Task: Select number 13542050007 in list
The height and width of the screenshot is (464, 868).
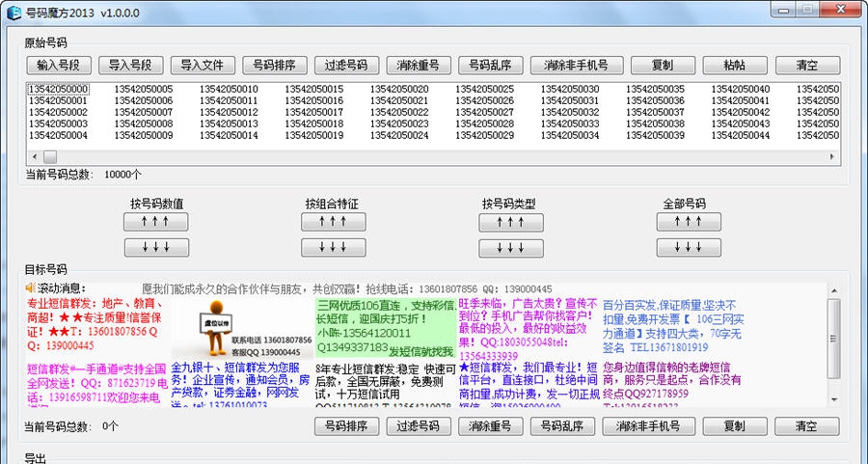Action: pyautogui.click(x=144, y=113)
